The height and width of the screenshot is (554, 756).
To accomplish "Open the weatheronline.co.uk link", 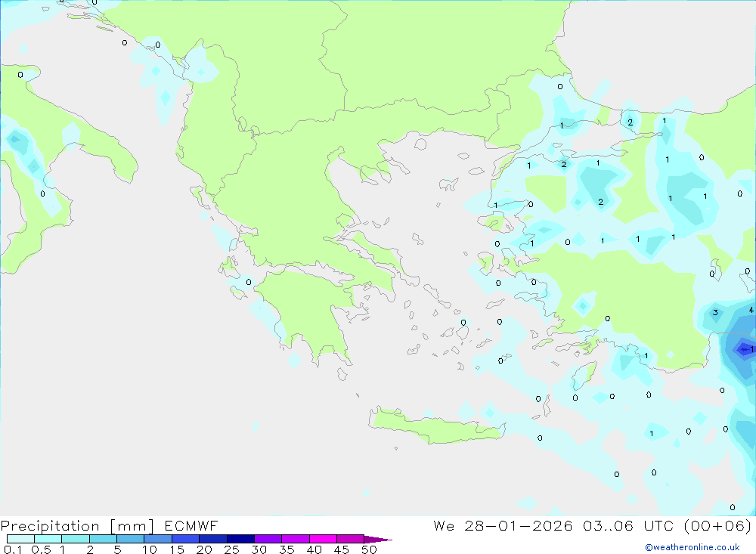I will (x=692, y=547).
